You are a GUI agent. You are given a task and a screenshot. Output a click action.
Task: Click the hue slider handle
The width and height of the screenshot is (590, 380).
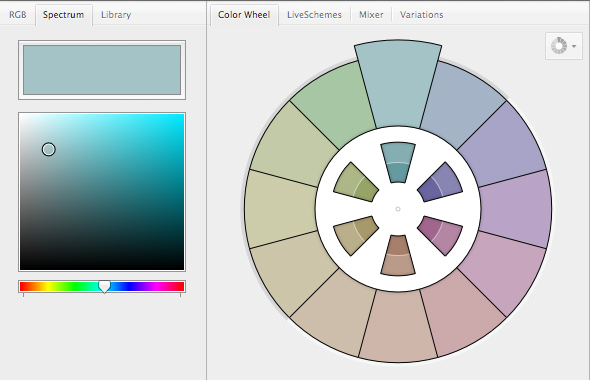tap(104, 287)
